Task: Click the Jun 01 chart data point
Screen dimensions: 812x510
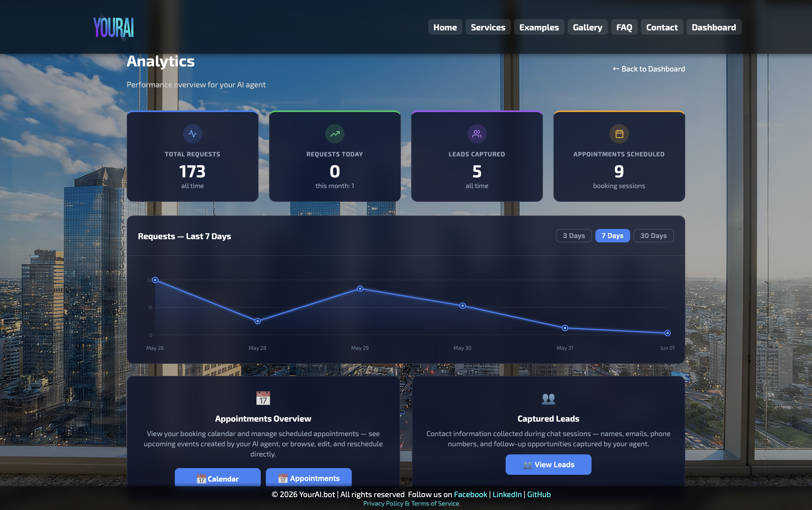Action: pyautogui.click(x=667, y=333)
